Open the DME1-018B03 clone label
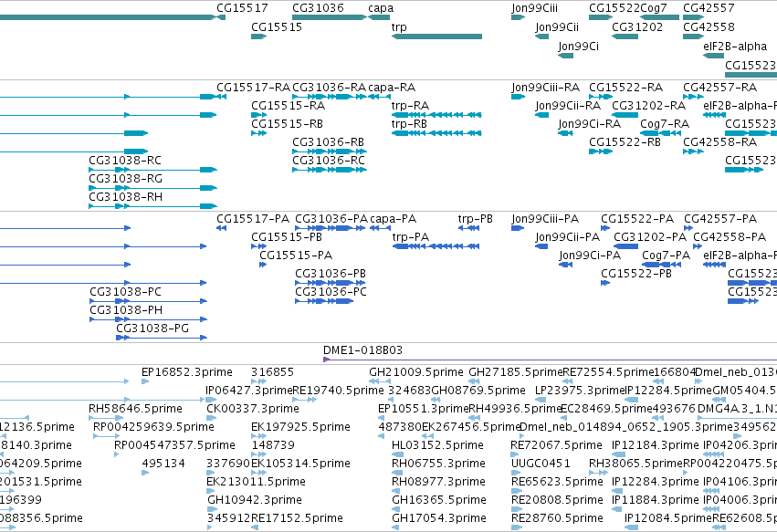The height and width of the screenshot is (532, 777). click(x=362, y=350)
